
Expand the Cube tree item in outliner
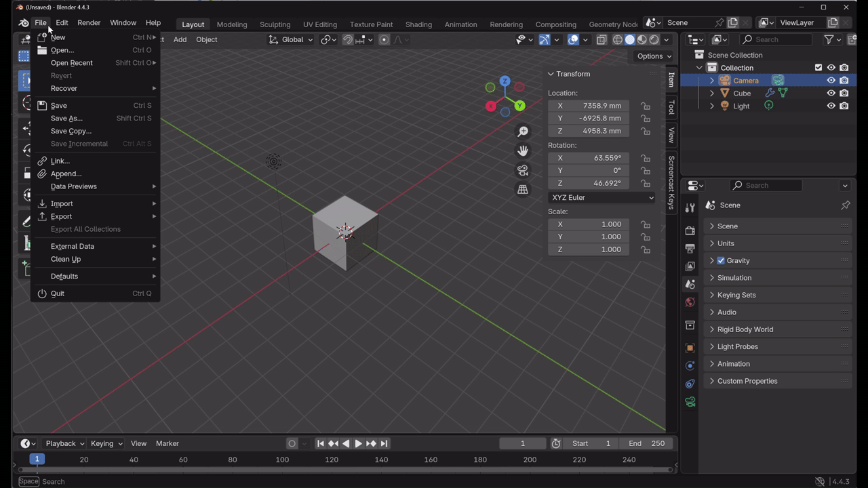pyautogui.click(x=712, y=94)
